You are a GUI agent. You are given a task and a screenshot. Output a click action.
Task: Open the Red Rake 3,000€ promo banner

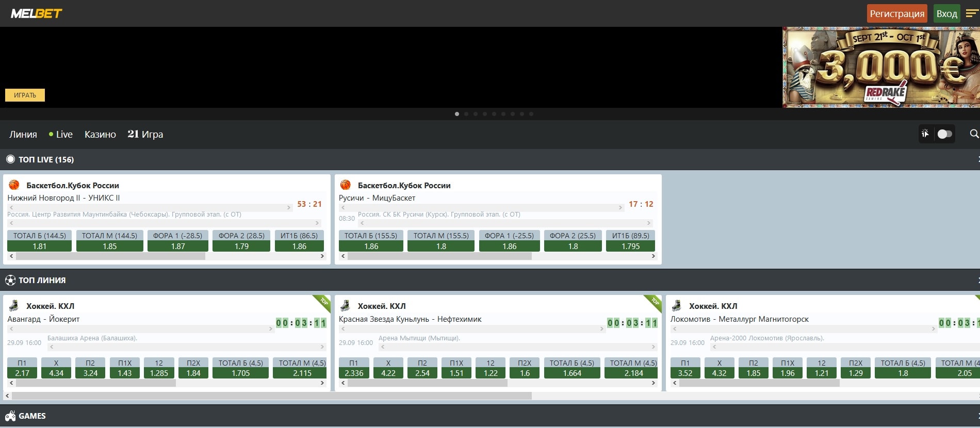coord(881,67)
